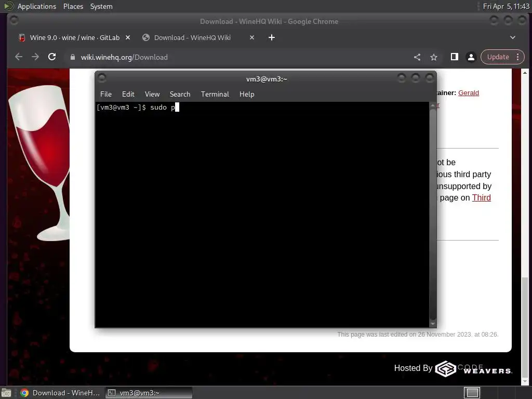Open the Gerald maintainer link
This screenshot has width=532, height=399.
469,92
